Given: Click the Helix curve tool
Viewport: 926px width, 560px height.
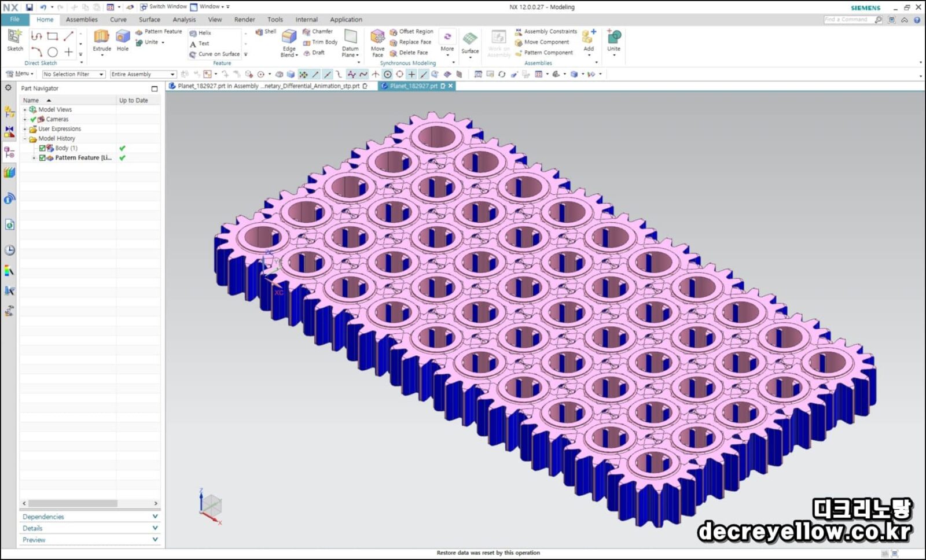Looking at the screenshot, I should click(200, 33).
